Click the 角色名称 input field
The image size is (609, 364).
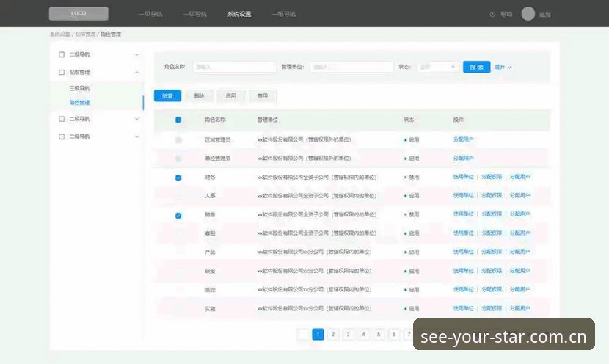coord(235,67)
